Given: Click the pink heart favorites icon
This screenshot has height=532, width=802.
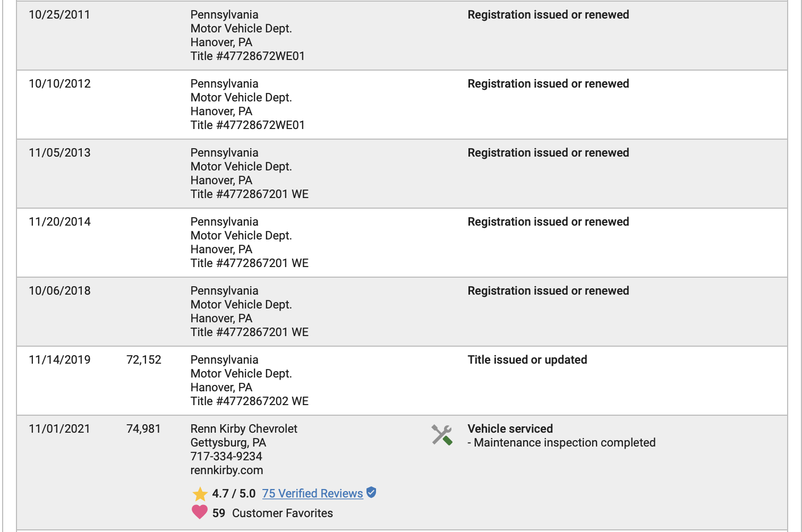Looking at the screenshot, I should point(200,512).
